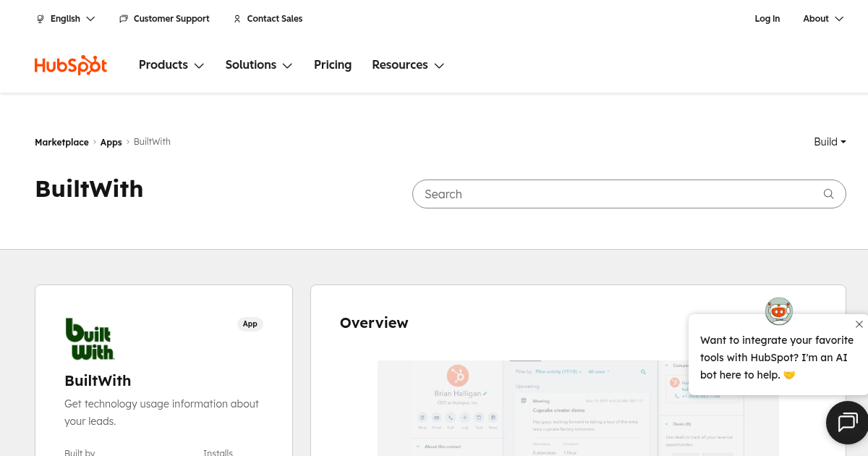Go to Apps breadcrumb
Image resolution: width=868 pixels, height=456 pixels.
coord(111,143)
